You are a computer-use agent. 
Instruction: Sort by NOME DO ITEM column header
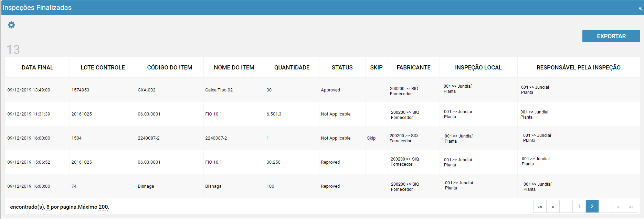(x=234, y=67)
